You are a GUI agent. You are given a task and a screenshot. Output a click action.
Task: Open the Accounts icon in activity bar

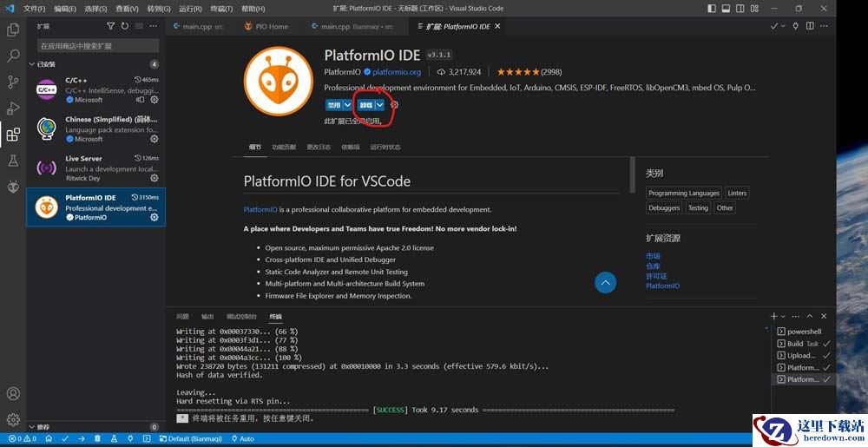click(x=13, y=393)
